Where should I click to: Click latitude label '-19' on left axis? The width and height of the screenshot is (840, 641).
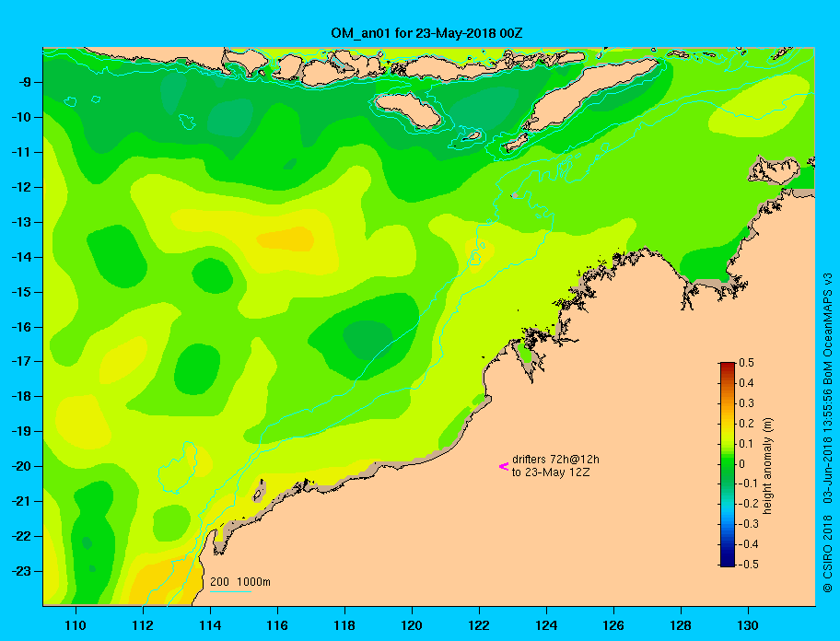point(20,432)
